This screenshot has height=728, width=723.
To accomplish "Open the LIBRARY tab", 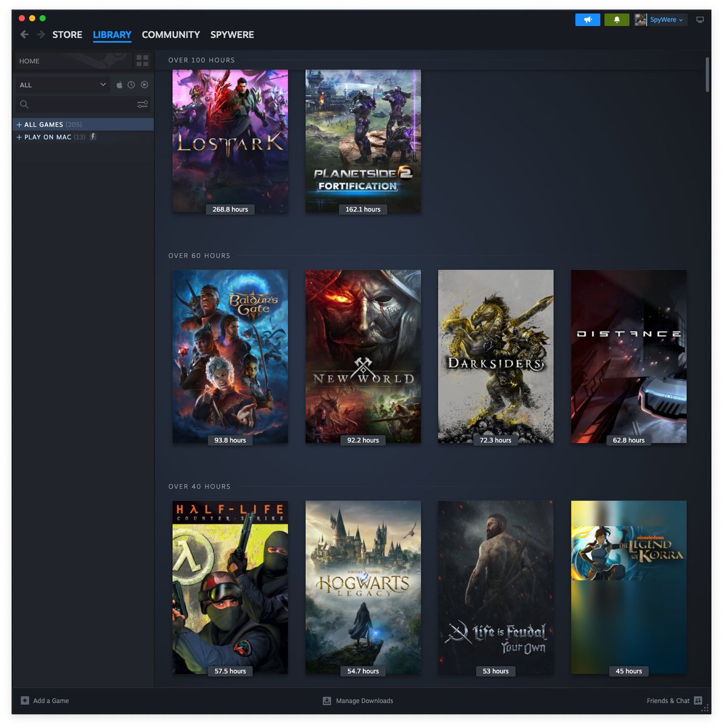I will [112, 35].
